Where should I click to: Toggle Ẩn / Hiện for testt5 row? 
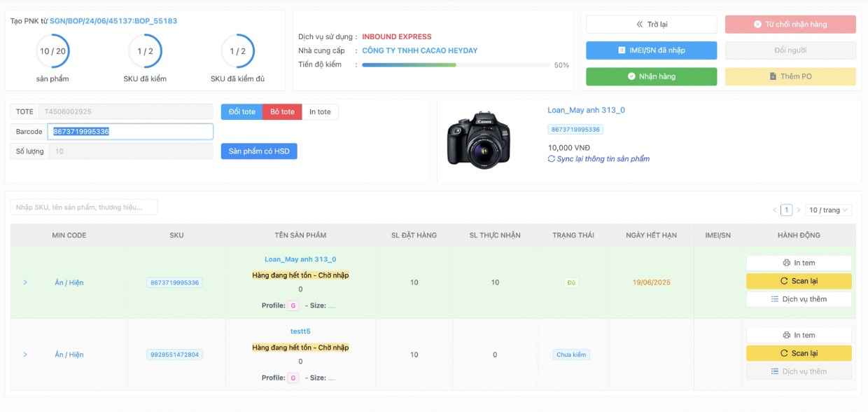pyautogui.click(x=69, y=355)
